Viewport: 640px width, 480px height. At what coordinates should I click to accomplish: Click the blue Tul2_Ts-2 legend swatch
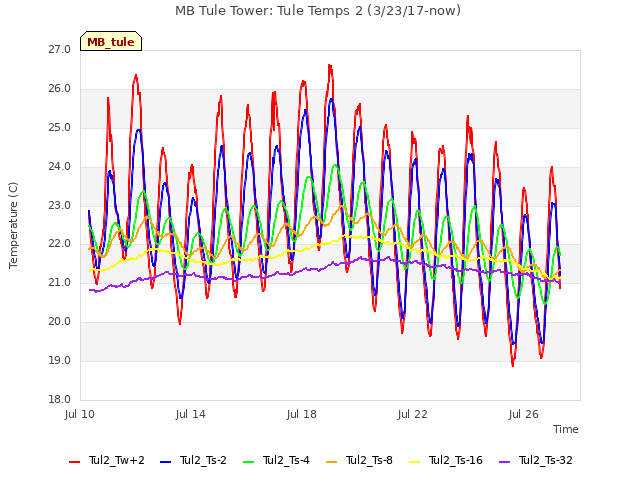tap(165, 462)
